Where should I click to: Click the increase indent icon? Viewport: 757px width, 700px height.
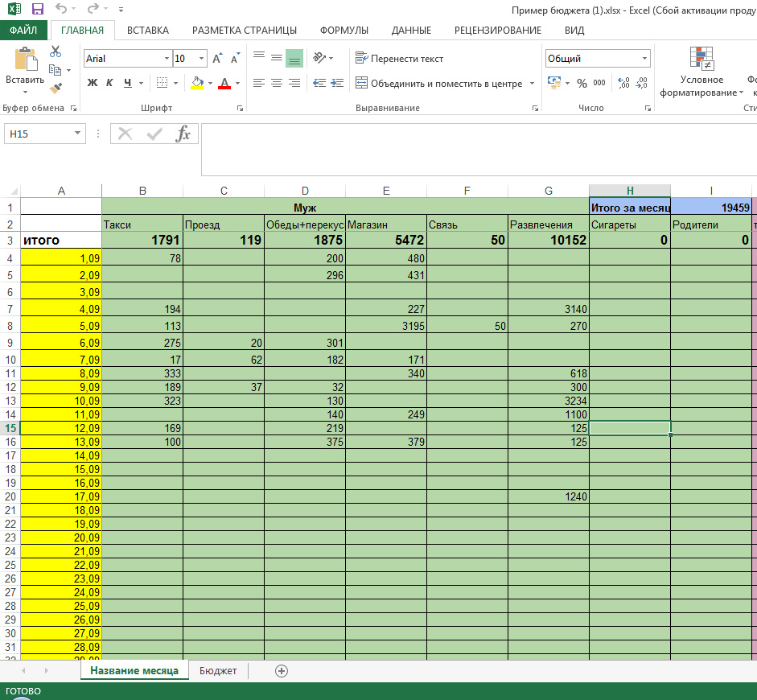click(x=337, y=83)
